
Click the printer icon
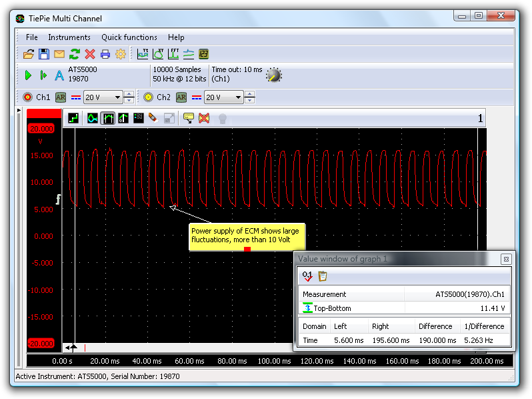pos(105,54)
